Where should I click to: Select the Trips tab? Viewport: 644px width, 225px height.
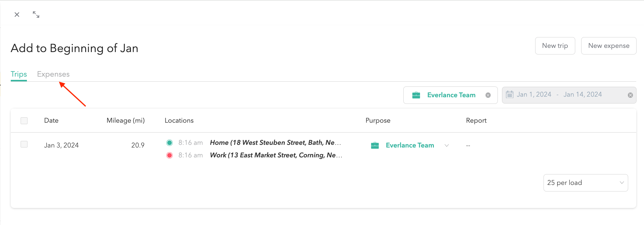[x=19, y=74]
